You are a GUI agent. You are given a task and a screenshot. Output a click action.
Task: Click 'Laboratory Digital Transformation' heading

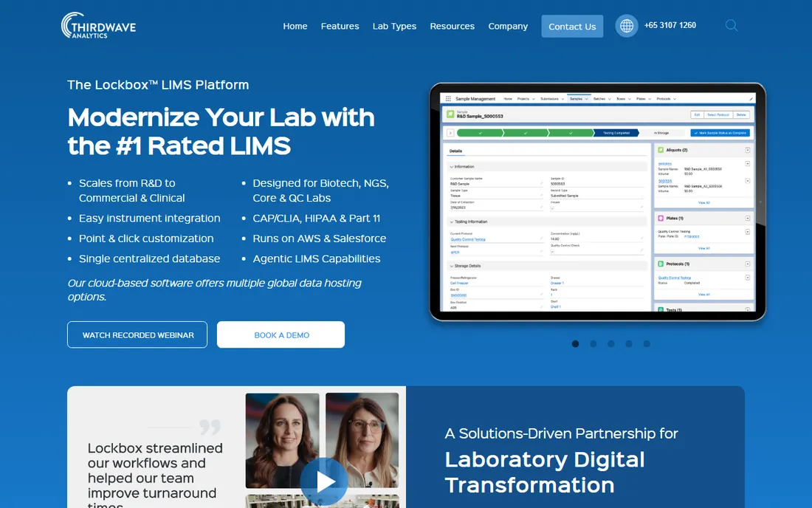(x=545, y=473)
